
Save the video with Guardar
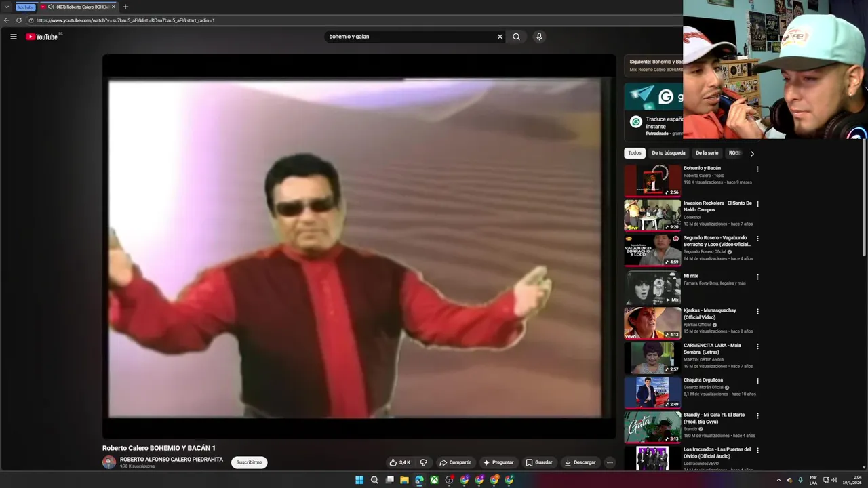pos(539,462)
